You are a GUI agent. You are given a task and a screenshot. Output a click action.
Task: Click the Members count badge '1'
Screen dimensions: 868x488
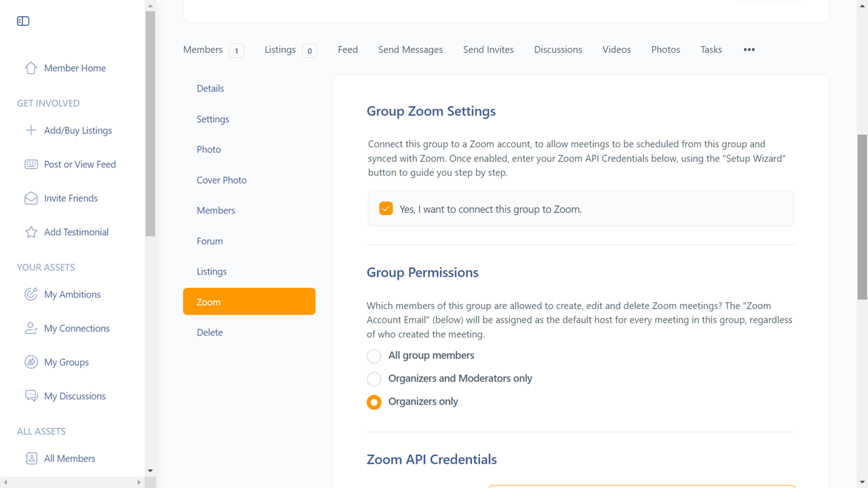[236, 50]
